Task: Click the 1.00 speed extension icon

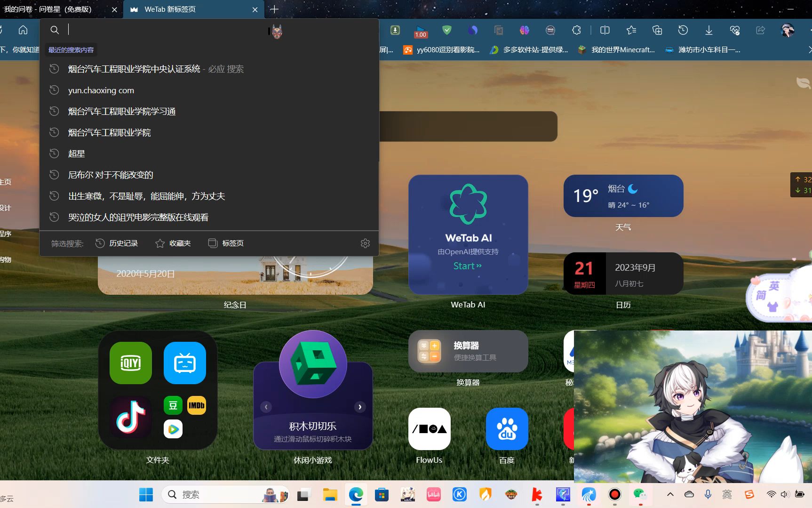Action: [421, 31]
